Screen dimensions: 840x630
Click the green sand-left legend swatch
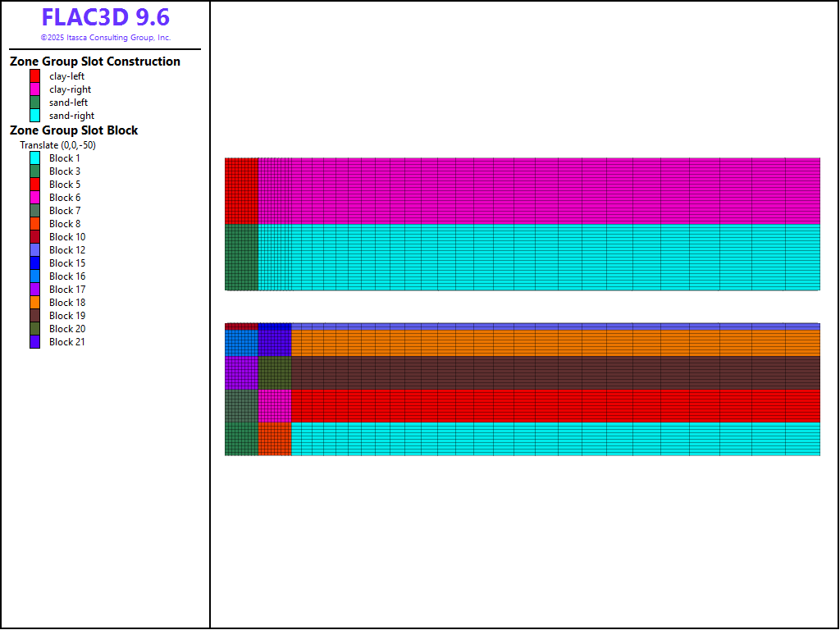point(35,103)
